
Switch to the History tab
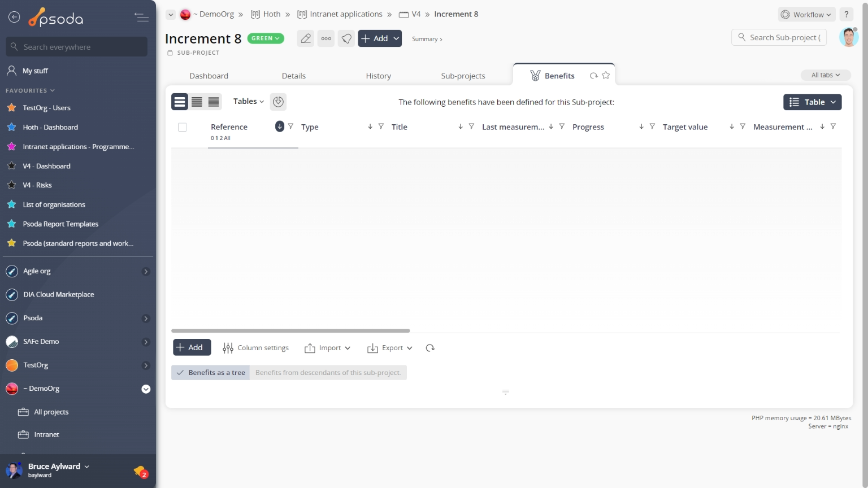379,76
